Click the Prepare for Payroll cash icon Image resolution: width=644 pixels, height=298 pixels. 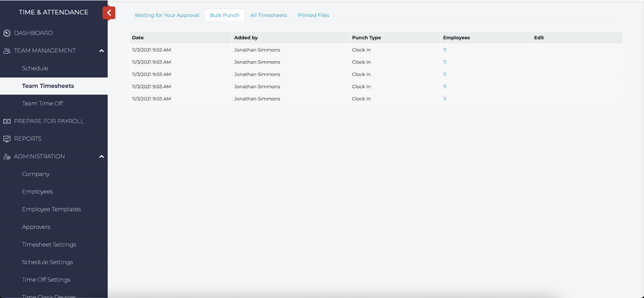tap(6, 121)
